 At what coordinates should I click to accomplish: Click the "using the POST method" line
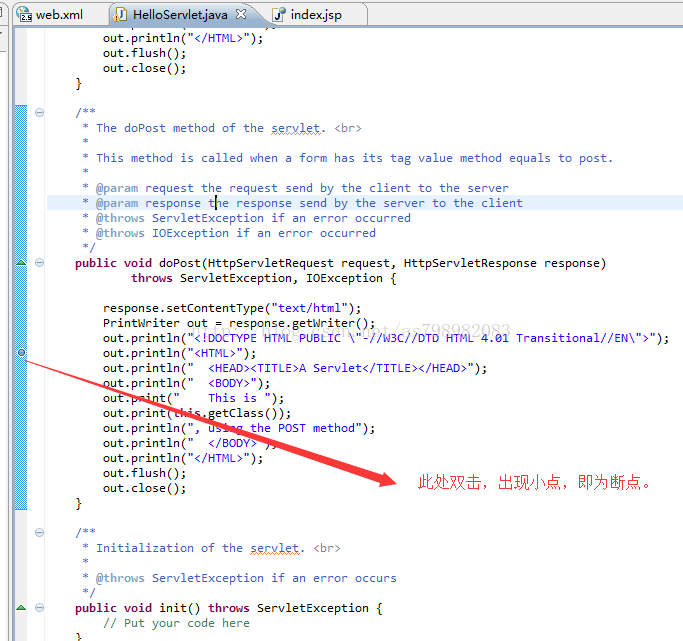239,428
